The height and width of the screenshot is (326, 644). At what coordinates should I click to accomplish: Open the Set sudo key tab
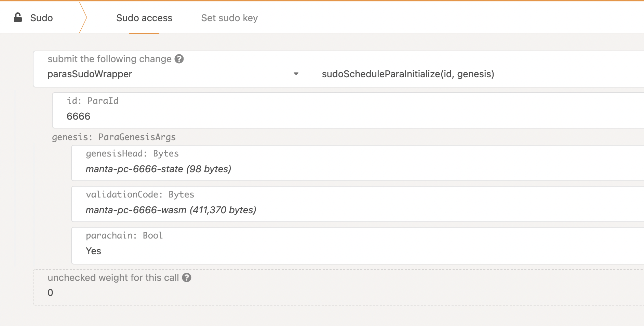tap(229, 18)
